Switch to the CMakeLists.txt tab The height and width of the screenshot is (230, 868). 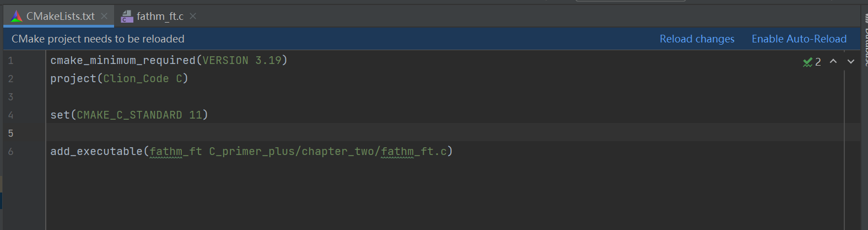coord(60,16)
